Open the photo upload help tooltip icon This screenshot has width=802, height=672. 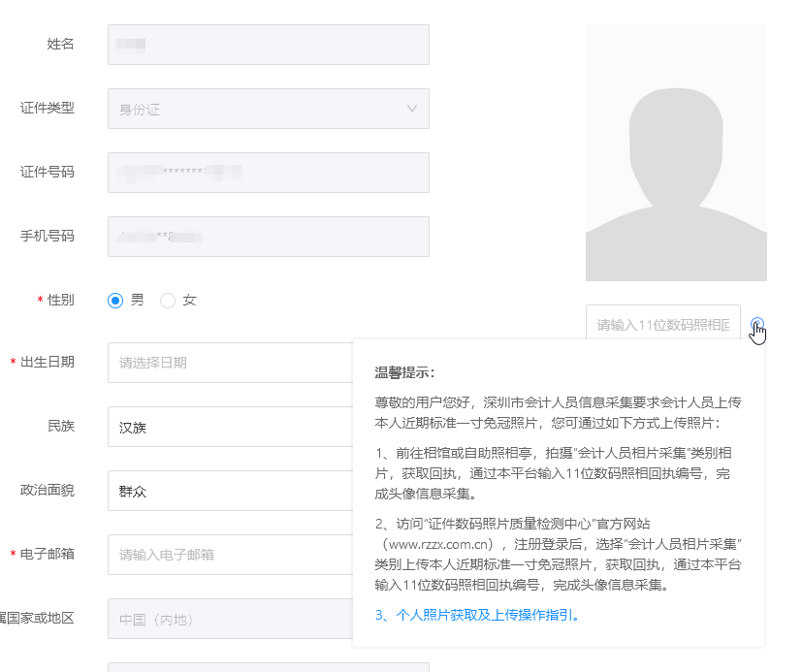(x=756, y=323)
